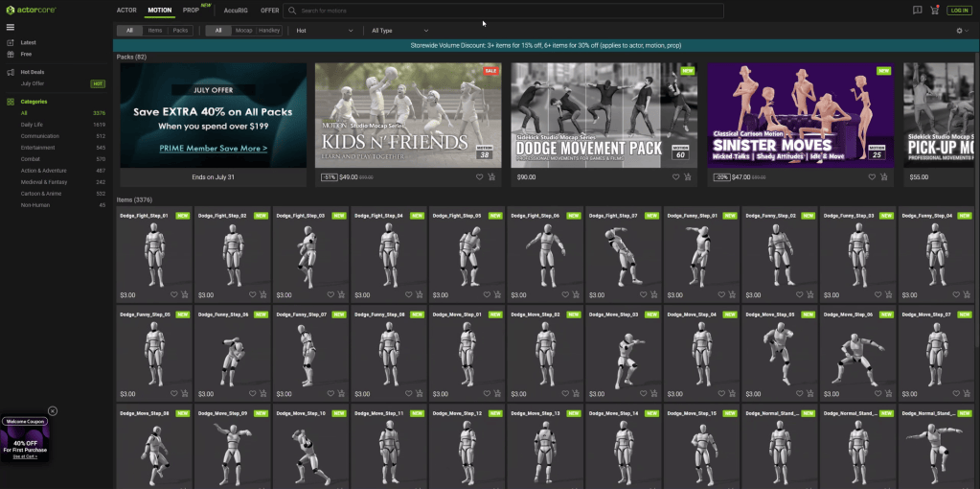Image resolution: width=980 pixels, height=489 pixels.
Task: Add Dodge_Fight_Step_07 to cart
Action: (x=653, y=294)
